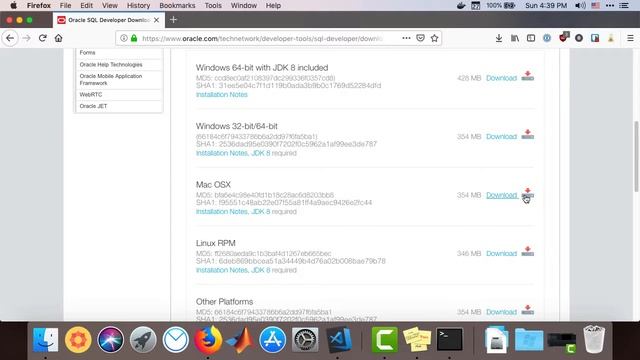Toggle the sidebars toolbar icon
640x360 pixels.
pyautogui.click(x=531, y=38)
